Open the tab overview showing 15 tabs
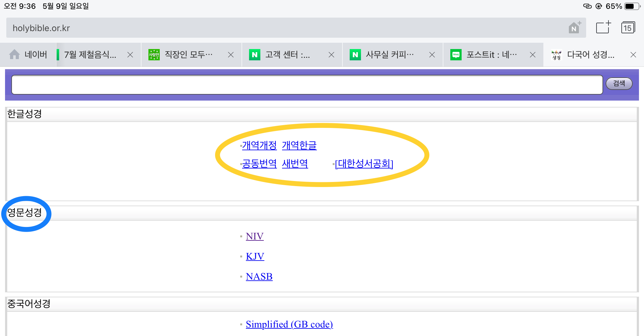Image resolution: width=644 pixels, height=336 pixels. (628, 28)
